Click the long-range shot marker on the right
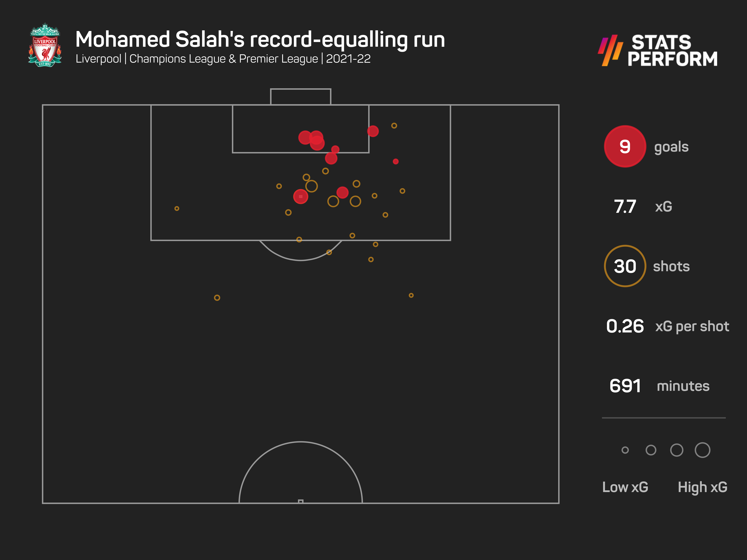Screen dimensions: 747x560 411,295
